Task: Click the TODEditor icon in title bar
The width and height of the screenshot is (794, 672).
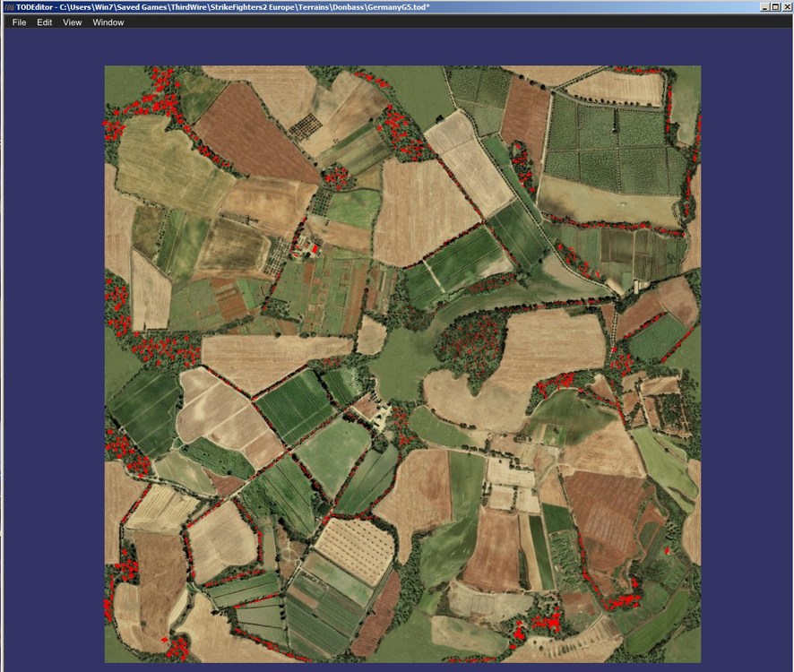Action: click(9, 7)
